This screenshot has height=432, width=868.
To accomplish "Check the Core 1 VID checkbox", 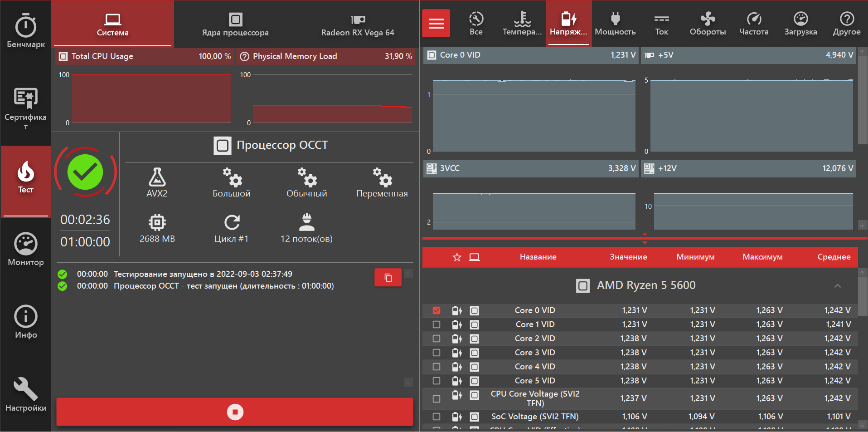I will (x=436, y=324).
